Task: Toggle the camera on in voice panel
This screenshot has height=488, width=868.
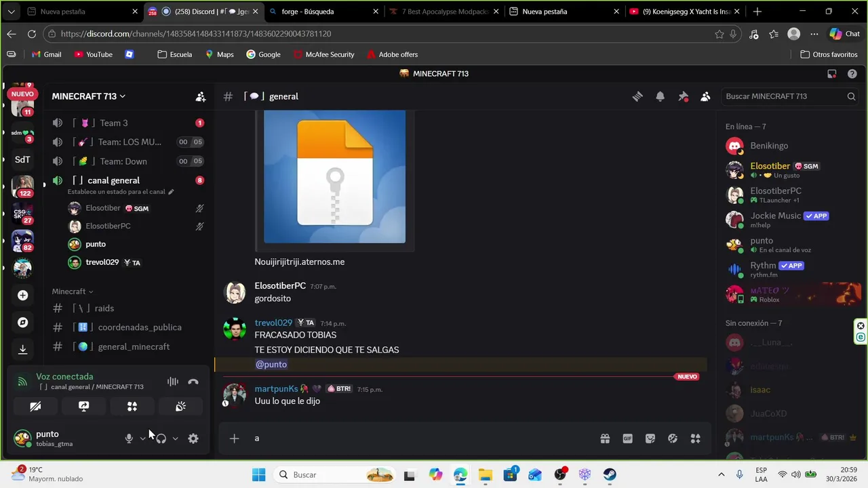Action: coord(35,406)
